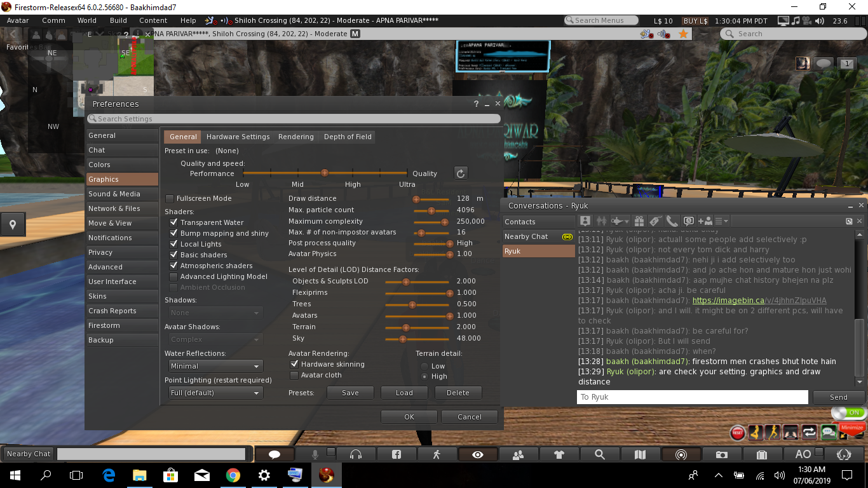Viewport: 868px width, 488px height.
Task: Switch to Rendering tab
Action: pyautogui.click(x=296, y=137)
